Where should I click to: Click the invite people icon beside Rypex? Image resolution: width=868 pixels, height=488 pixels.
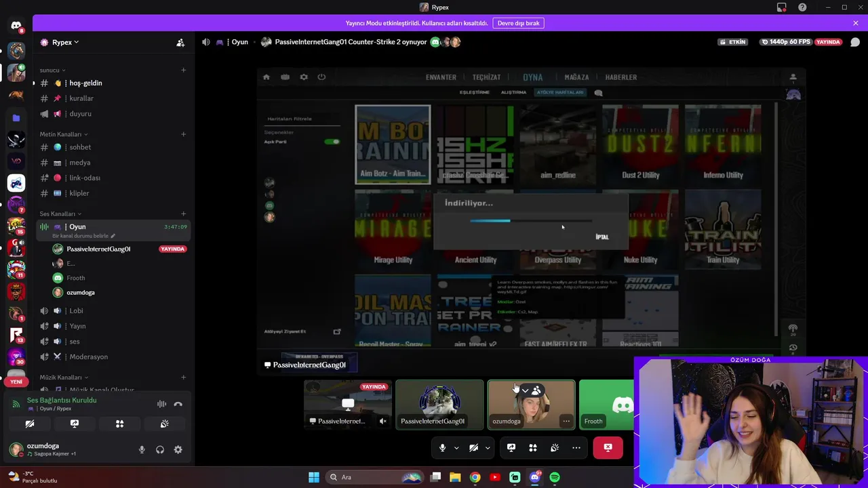click(x=180, y=42)
